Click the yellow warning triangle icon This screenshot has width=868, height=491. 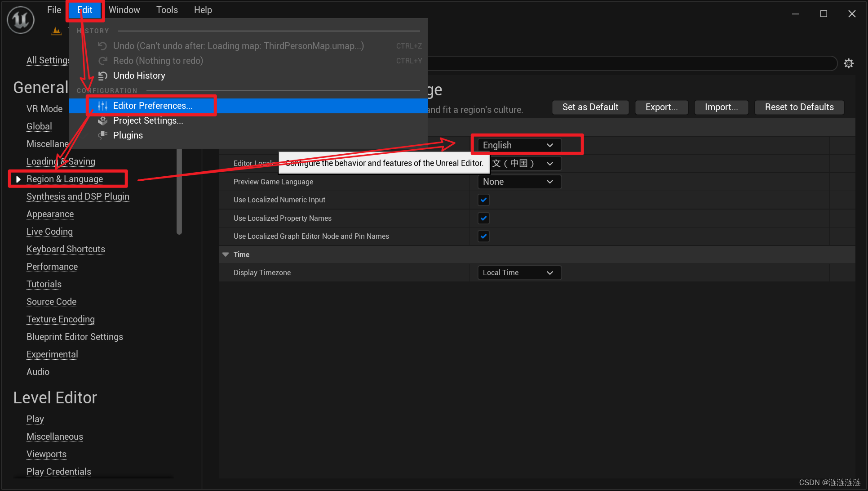(x=56, y=31)
